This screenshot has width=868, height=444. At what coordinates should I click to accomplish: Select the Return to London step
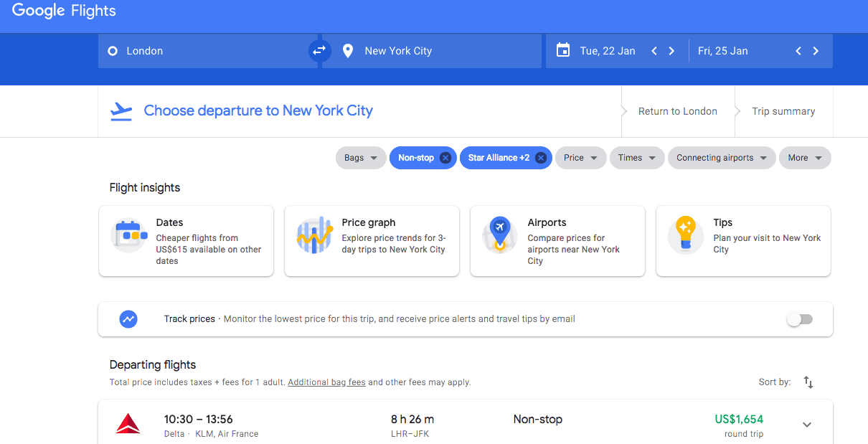click(x=677, y=111)
